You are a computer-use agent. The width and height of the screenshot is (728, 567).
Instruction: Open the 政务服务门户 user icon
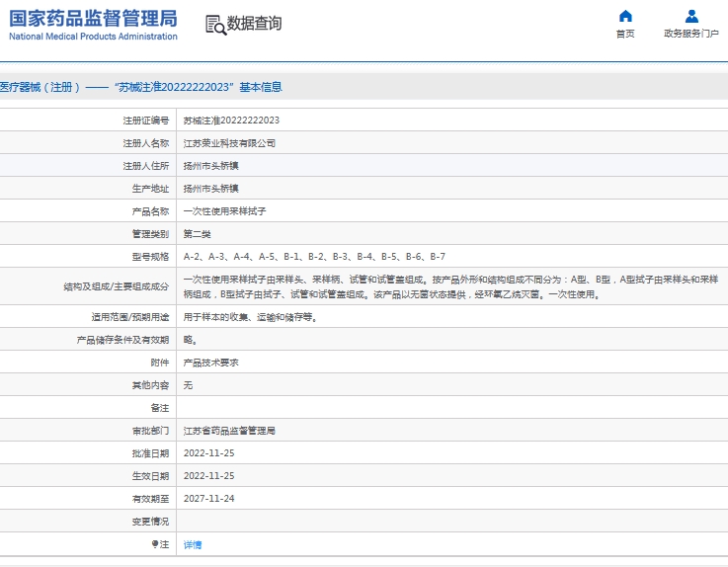(691, 16)
